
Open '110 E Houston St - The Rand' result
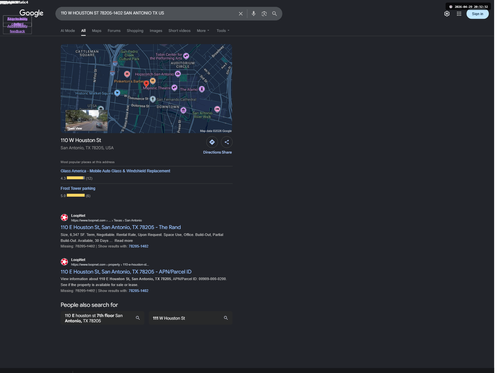tap(121, 227)
